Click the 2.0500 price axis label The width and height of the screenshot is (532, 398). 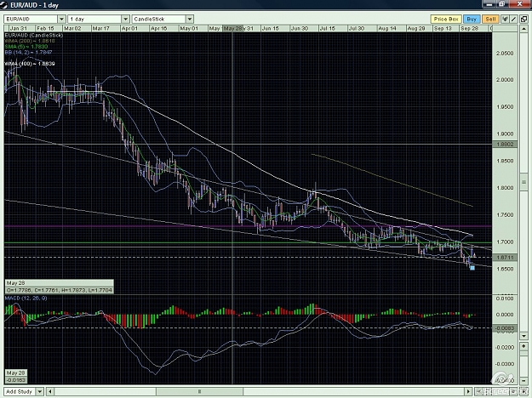pyautogui.click(x=505, y=54)
